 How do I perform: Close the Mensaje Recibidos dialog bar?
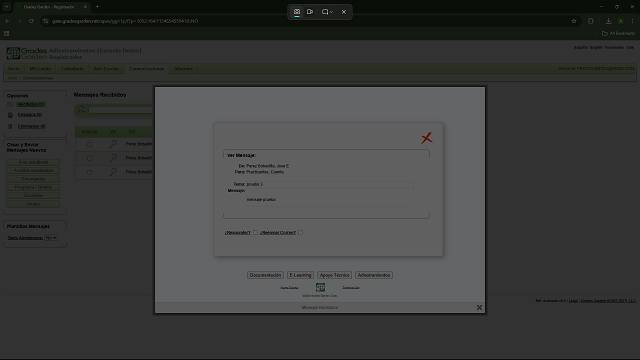[x=479, y=307]
